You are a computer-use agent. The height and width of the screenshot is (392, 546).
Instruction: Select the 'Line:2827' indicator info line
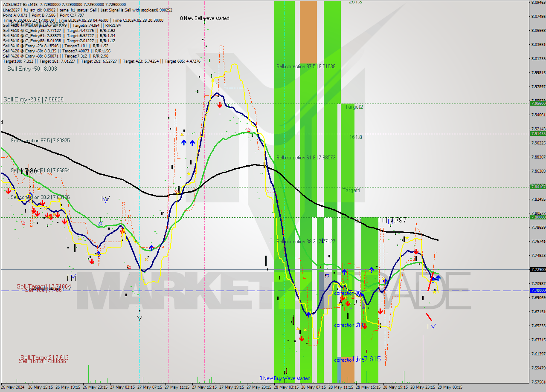(87, 10)
